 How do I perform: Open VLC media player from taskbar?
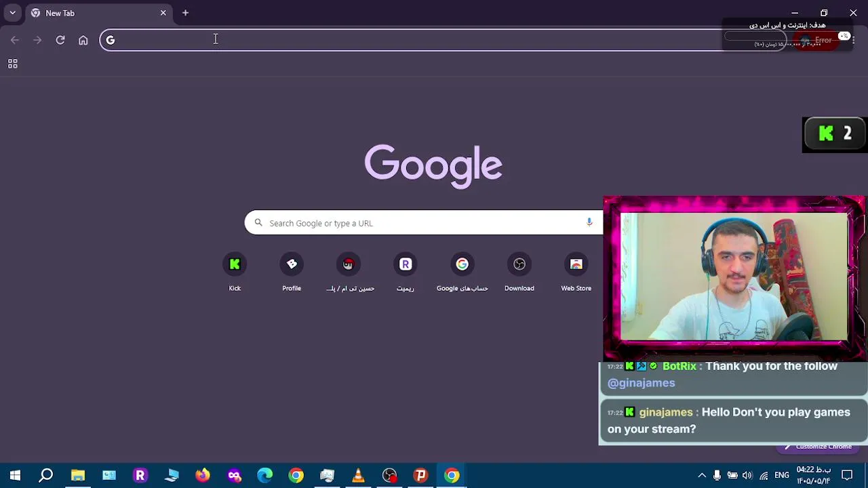pyautogui.click(x=358, y=475)
